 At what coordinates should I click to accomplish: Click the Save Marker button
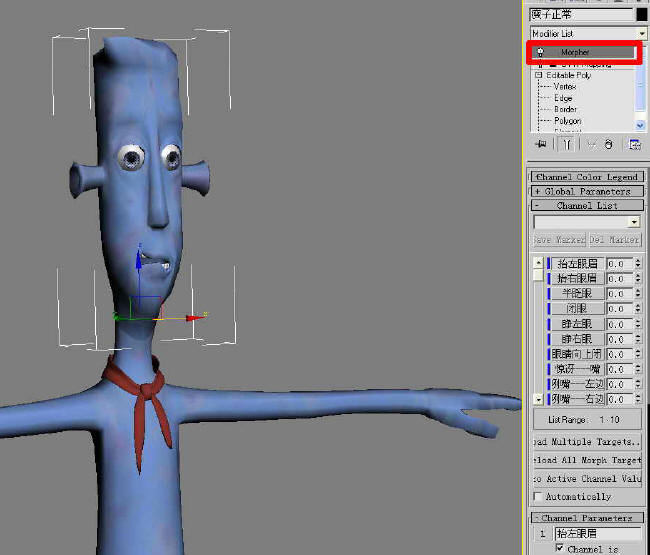pos(559,240)
